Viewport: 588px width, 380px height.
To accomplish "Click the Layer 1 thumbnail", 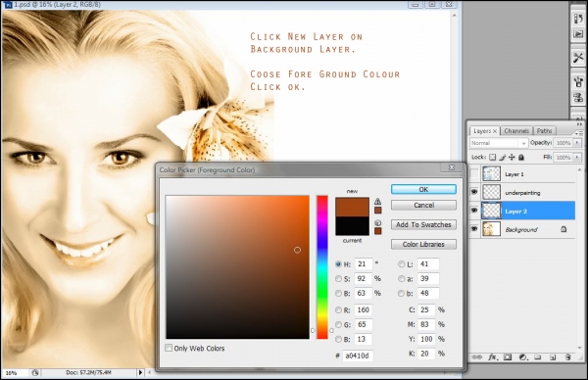I will point(491,174).
